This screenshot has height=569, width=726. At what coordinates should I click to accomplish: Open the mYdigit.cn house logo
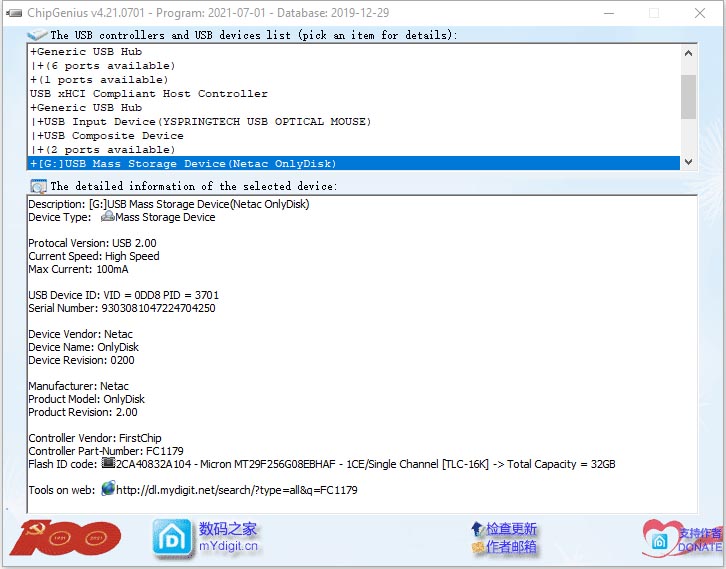tap(172, 538)
